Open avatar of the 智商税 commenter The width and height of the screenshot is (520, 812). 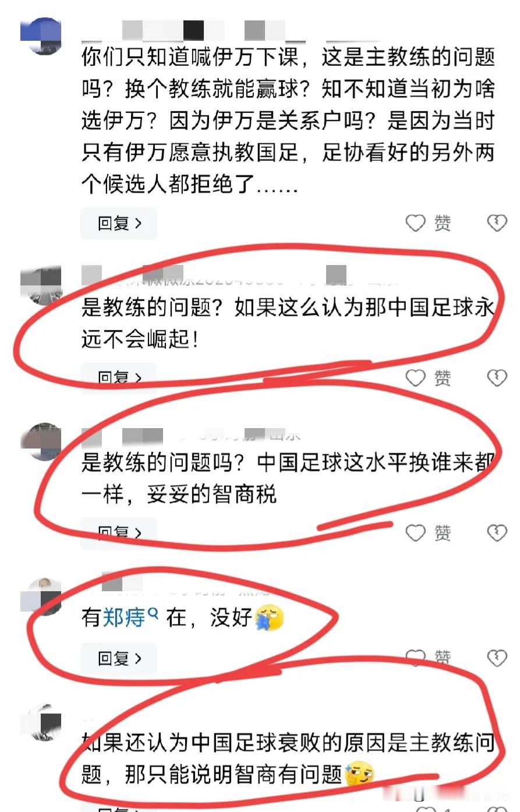pos(41,442)
